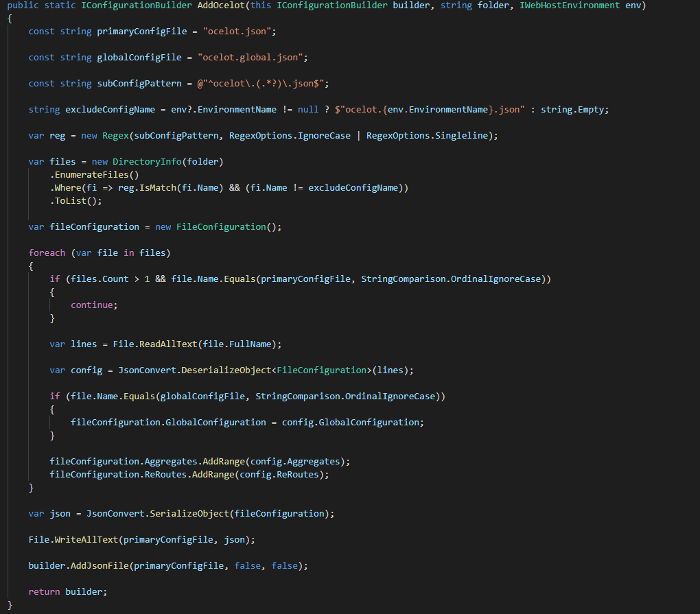Click the var reg declaration
Screen dimensions: 700x614
[x=47, y=135]
